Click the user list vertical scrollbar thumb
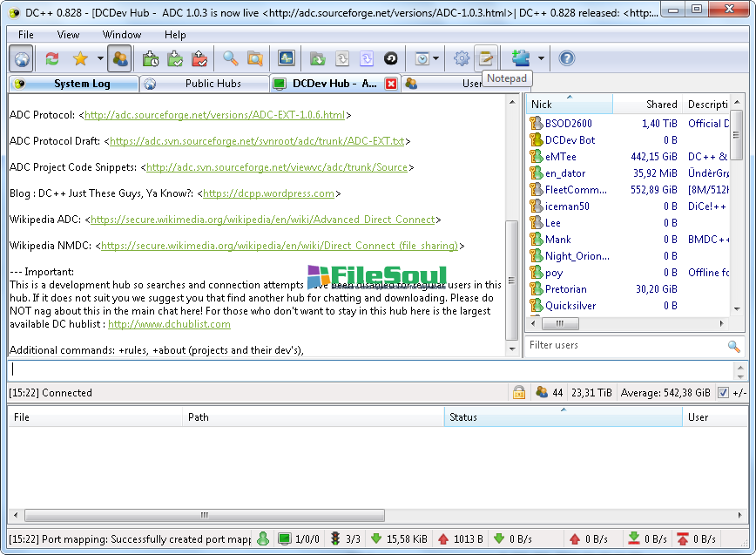The height and width of the screenshot is (555, 756). pyautogui.click(x=736, y=135)
